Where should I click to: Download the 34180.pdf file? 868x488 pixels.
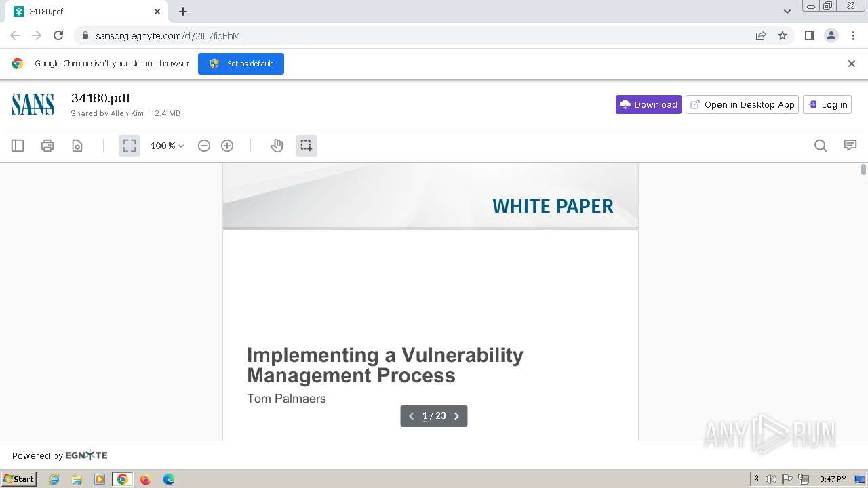[648, 104]
